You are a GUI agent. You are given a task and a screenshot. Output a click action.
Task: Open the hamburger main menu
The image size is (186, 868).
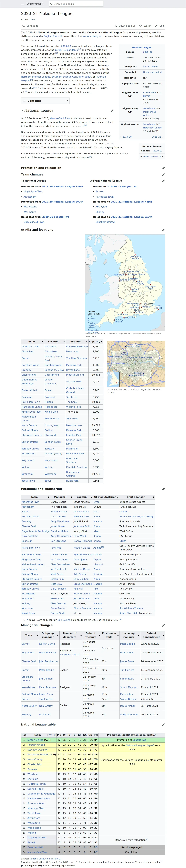point(23,4)
